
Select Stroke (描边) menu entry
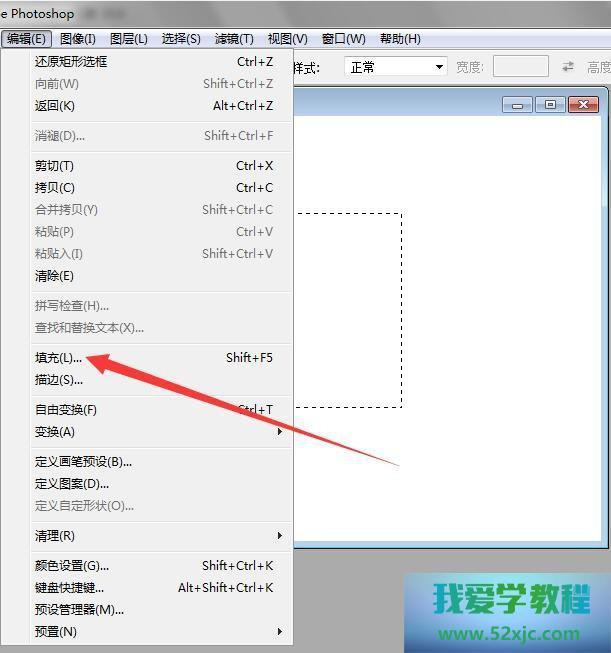(58, 380)
